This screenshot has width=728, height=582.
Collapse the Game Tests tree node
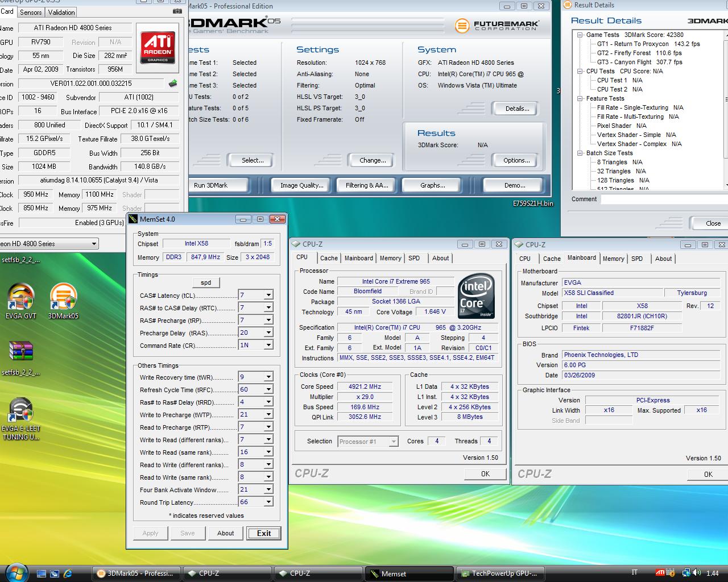(580, 35)
